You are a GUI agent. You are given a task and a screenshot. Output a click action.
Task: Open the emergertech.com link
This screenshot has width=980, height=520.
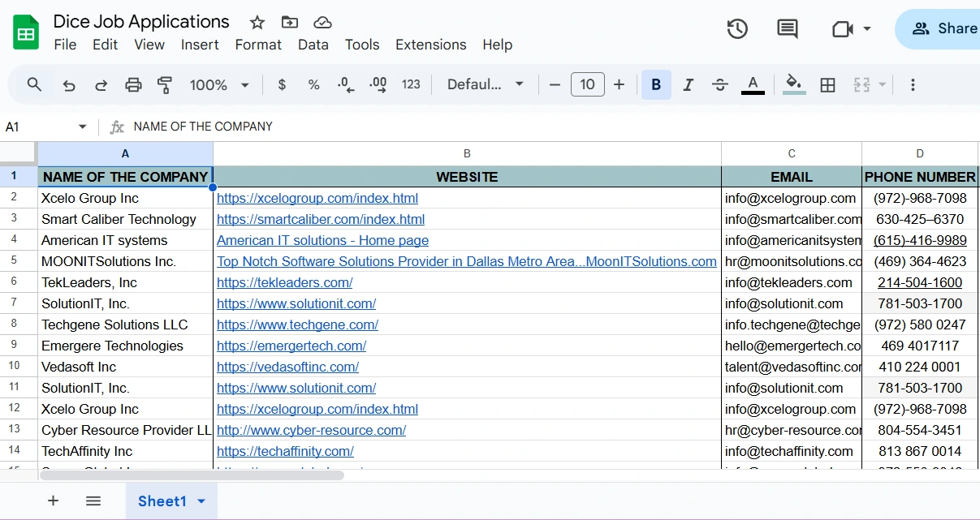click(291, 346)
